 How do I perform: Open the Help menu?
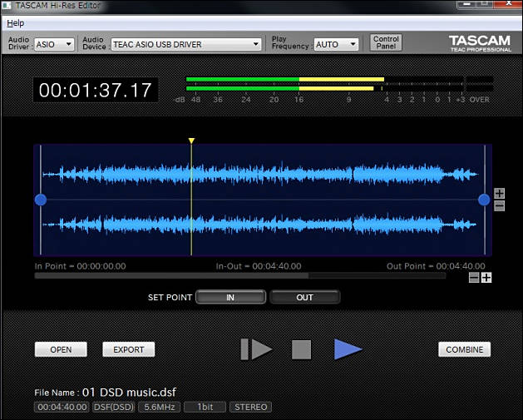pos(15,23)
